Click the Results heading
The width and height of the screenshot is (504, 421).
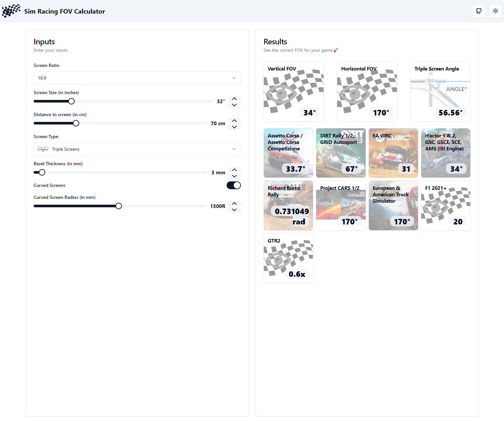coord(275,42)
